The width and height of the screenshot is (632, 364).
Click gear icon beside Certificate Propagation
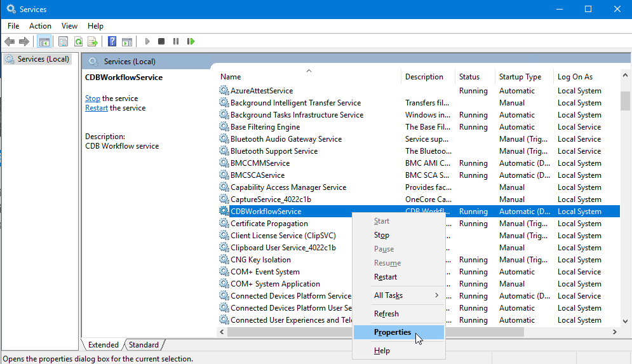(224, 224)
